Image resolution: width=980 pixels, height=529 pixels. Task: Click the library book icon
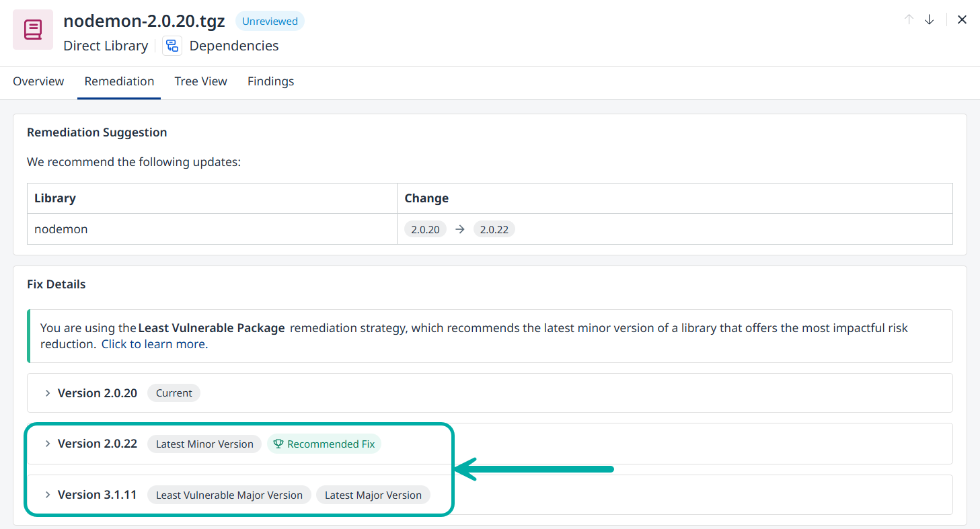point(33,30)
